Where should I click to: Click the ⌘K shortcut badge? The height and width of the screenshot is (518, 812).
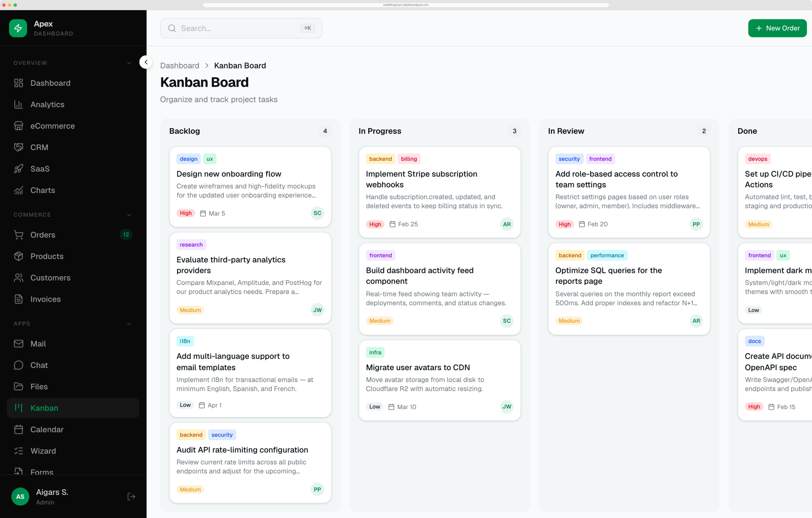pos(308,28)
